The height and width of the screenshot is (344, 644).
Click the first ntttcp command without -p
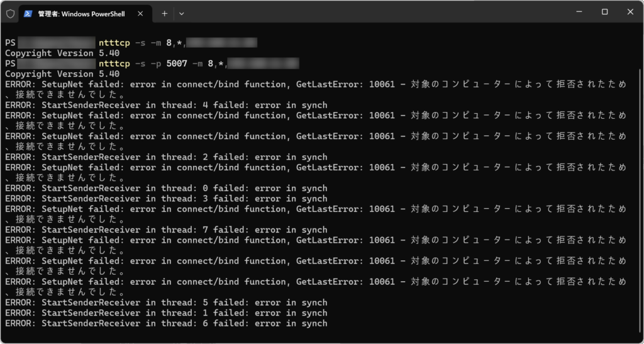[x=178, y=43]
